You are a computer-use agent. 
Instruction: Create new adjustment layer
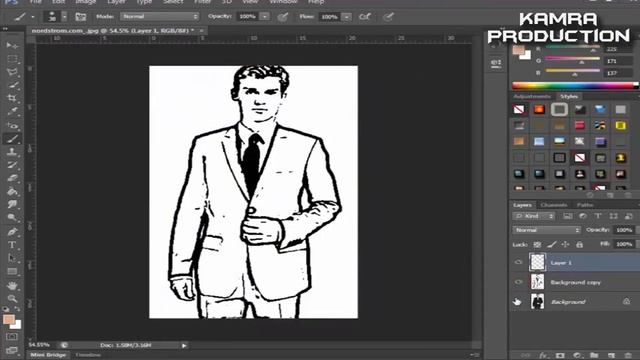click(577, 356)
